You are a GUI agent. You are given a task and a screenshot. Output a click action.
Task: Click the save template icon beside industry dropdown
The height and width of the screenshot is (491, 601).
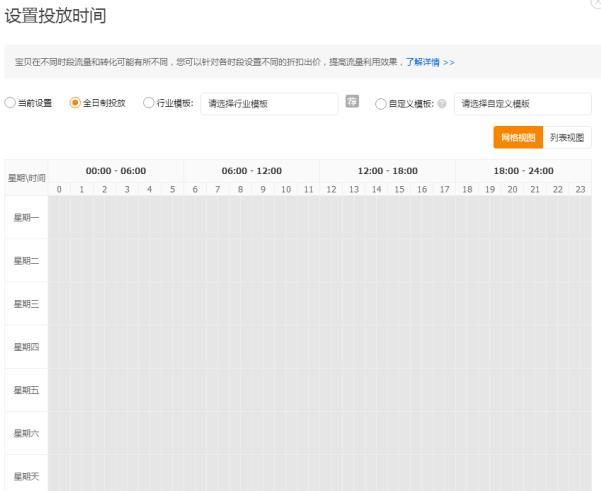coord(352,103)
